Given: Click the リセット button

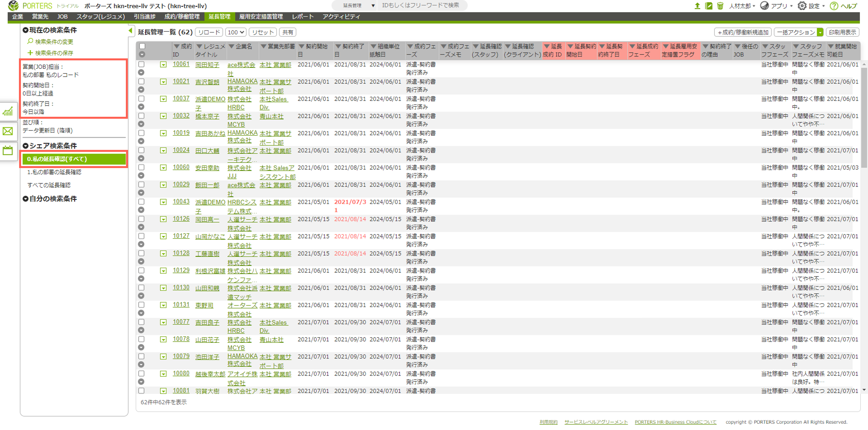Looking at the screenshot, I should tap(263, 32).
